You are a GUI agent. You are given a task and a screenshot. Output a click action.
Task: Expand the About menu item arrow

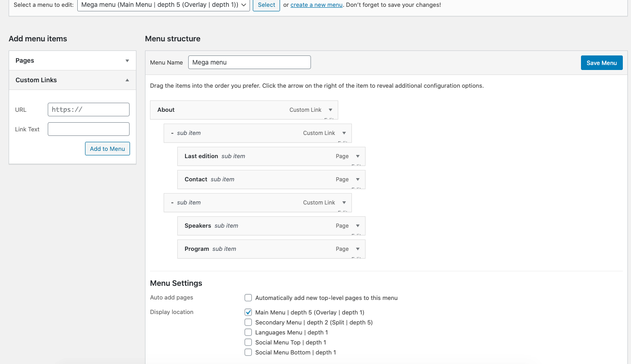coord(331,110)
